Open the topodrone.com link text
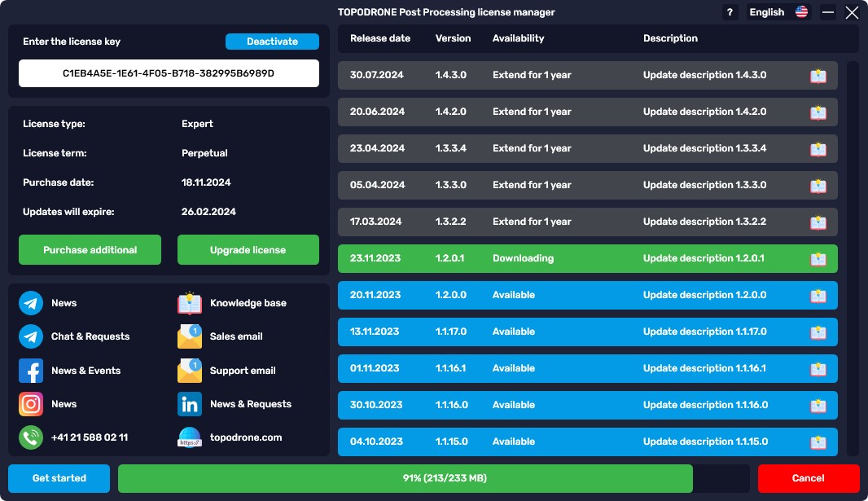Image resolution: width=868 pixels, height=501 pixels. point(246,437)
